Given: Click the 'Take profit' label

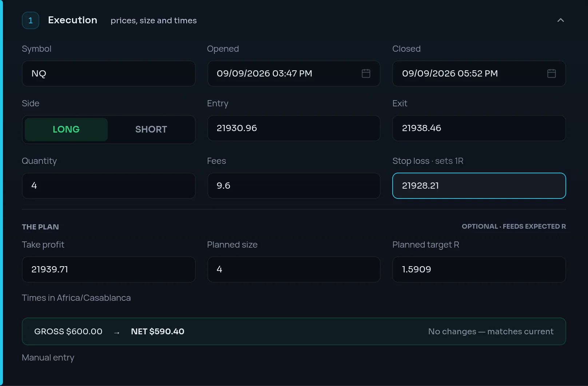Looking at the screenshot, I should tap(43, 245).
